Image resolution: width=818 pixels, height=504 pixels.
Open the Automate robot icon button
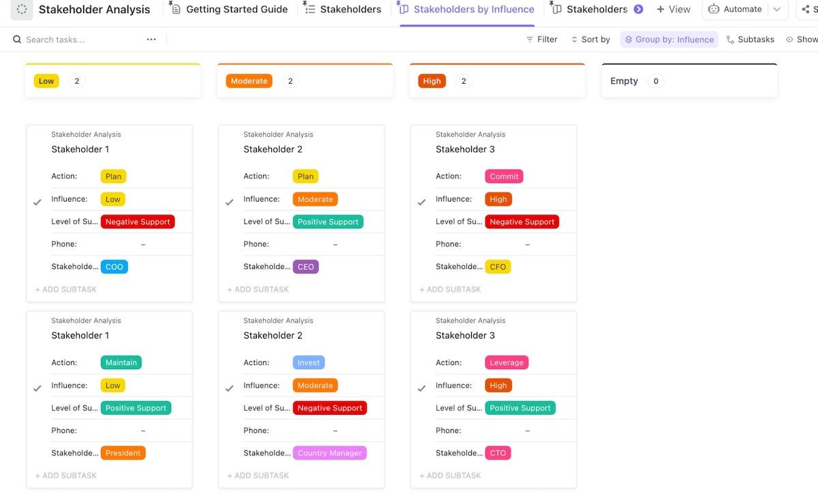pyautogui.click(x=714, y=10)
